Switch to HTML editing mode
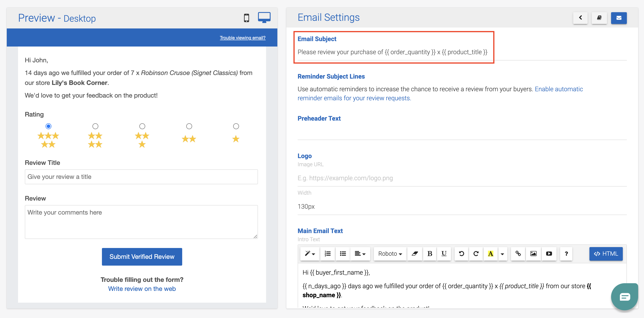Viewport: 644px width, 318px height. coord(606,254)
